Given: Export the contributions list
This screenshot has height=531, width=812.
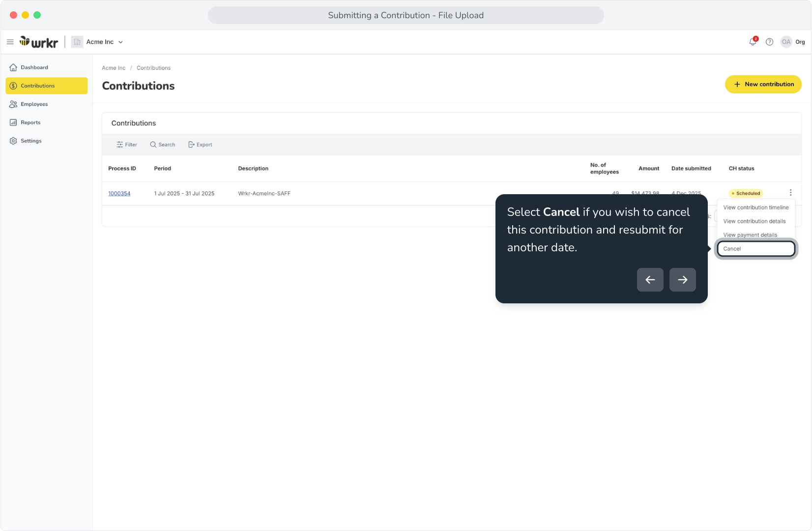Looking at the screenshot, I should (200, 145).
